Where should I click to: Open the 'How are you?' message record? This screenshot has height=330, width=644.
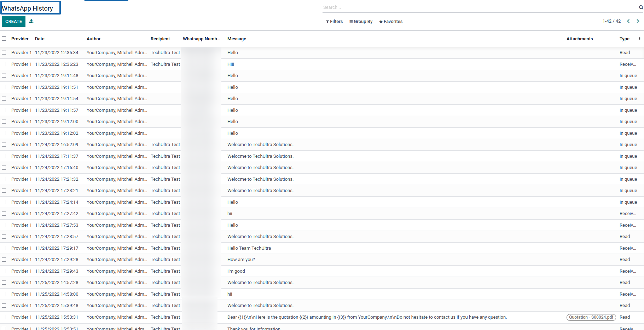point(241,260)
